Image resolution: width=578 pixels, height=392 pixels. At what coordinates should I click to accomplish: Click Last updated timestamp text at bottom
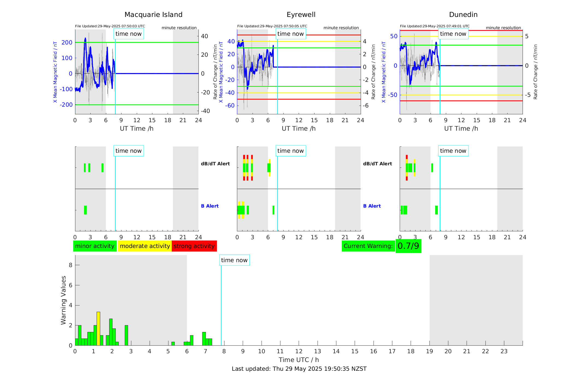299,369
